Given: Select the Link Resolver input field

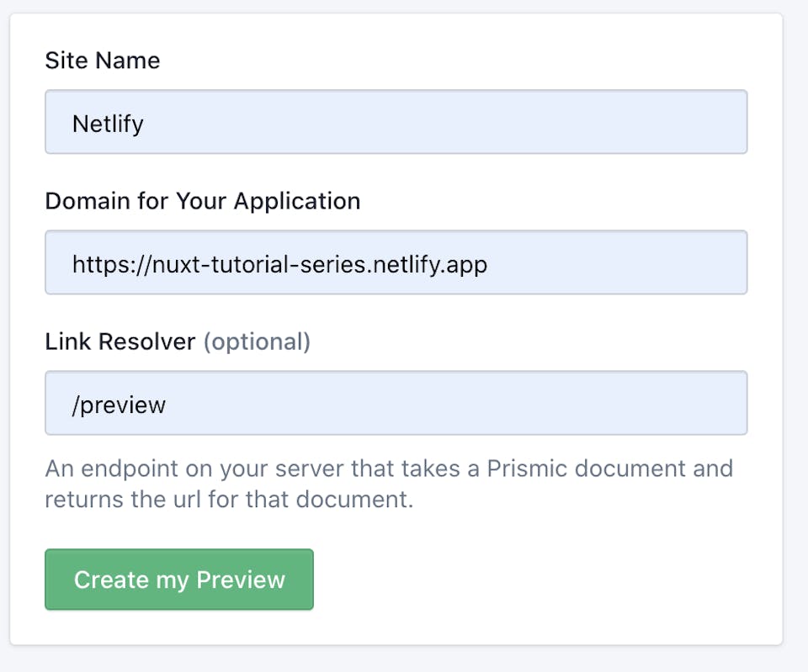Looking at the screenshot, I should (396, 403).
